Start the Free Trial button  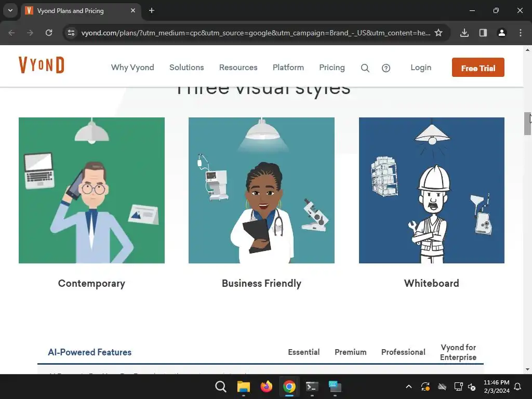(478, 68)
